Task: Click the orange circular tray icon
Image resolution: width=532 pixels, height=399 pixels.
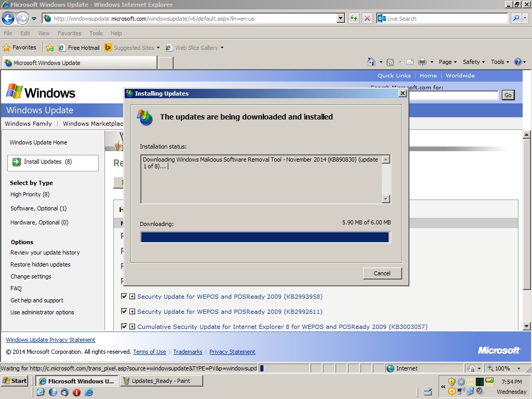Action: click(451, 391)
